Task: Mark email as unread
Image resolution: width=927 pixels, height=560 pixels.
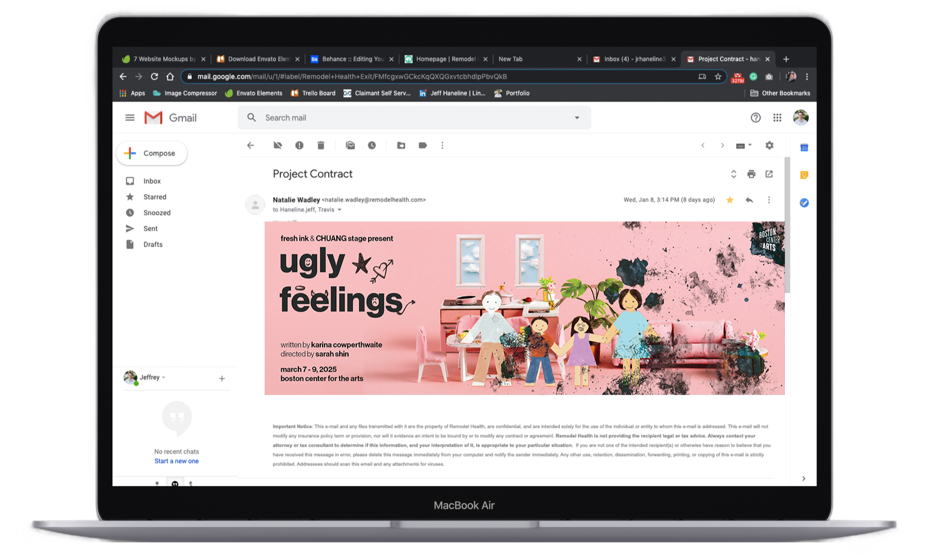Action: pos(350,145)
